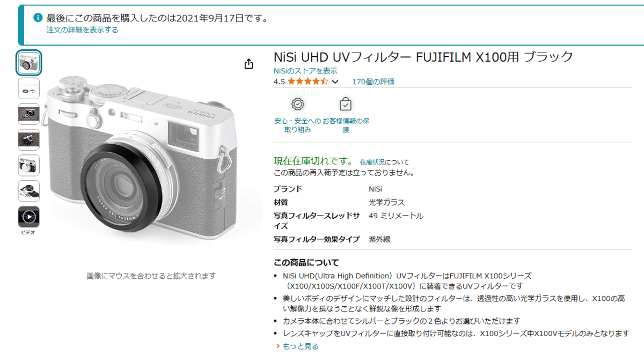The height and width of the screenshot is (355, 644).
Task: Select the sixth thumbnail above the video
Action: (29, 191)
